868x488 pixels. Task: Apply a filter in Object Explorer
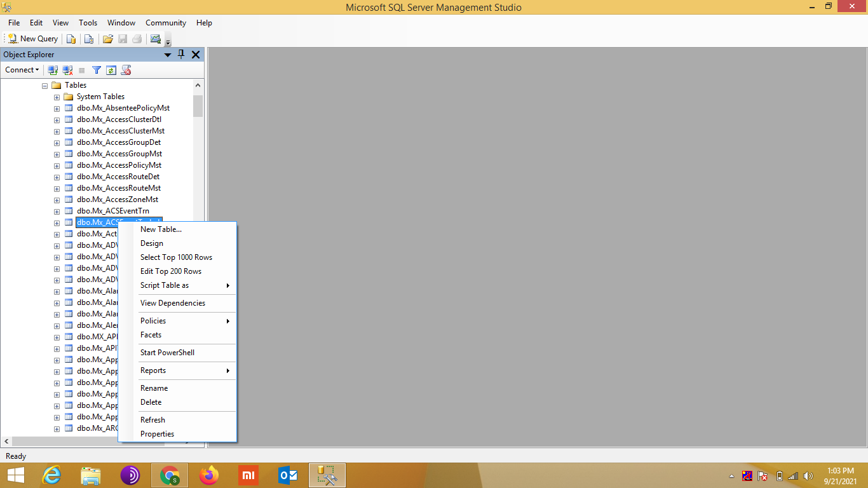pyautogui.click(x=96, y=70)
